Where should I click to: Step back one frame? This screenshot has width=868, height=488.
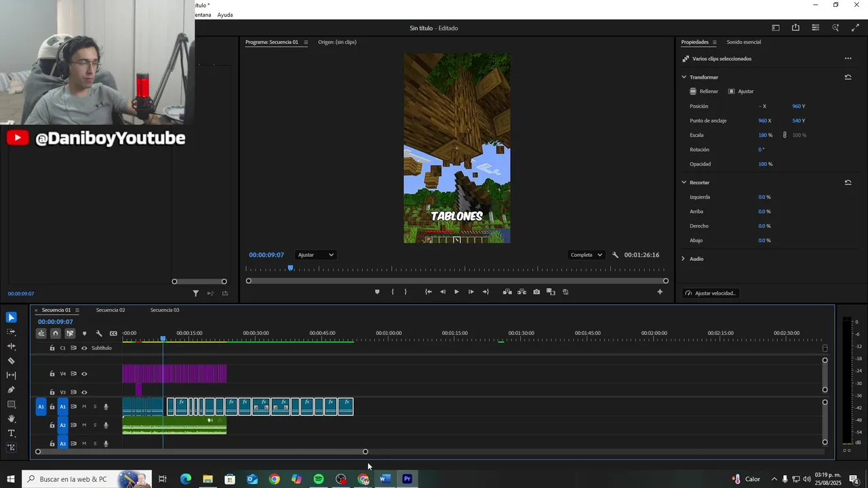pos(443,292)
